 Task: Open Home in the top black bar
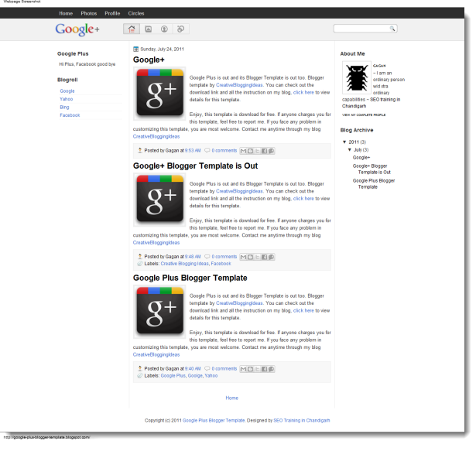coord(66,13)
